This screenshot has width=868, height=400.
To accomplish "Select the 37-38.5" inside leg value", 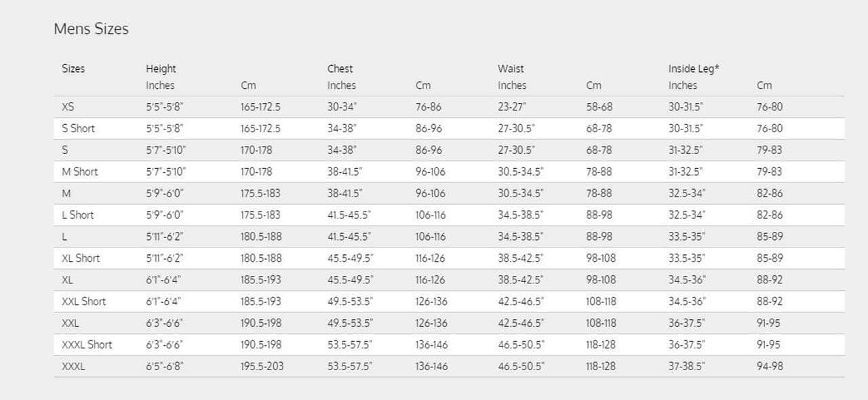I will pyautogui.click(x=686, y=366).
